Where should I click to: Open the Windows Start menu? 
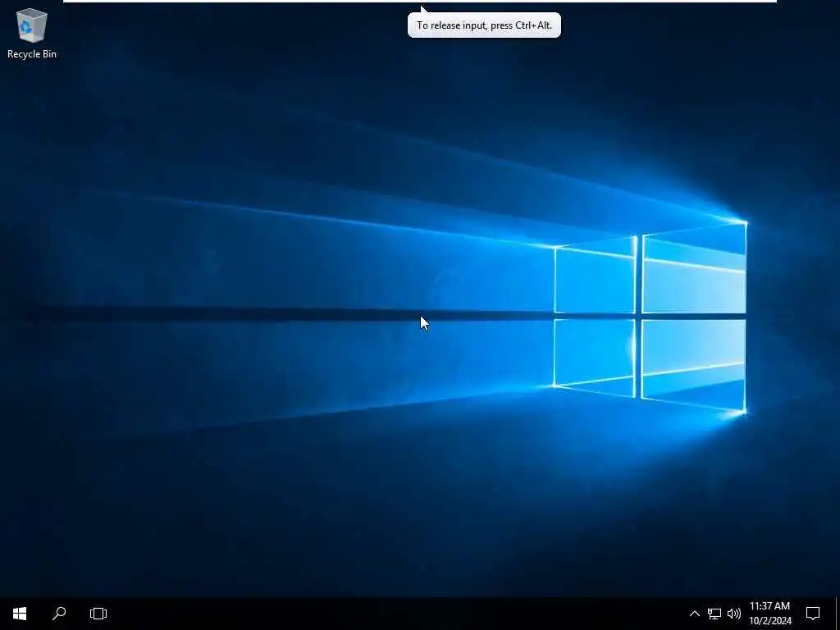click(20, 614)
